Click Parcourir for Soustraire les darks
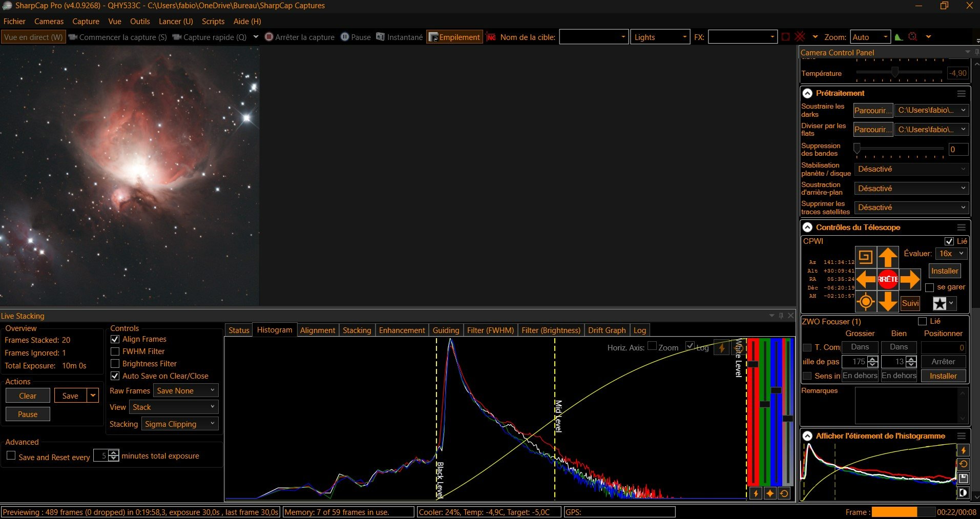 tap(873, 110)
